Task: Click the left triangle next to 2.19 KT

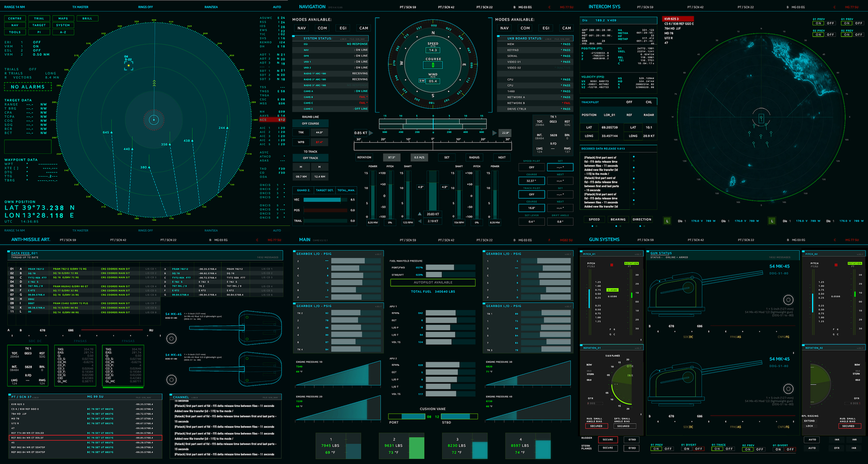Action: (x=420, y=221)
